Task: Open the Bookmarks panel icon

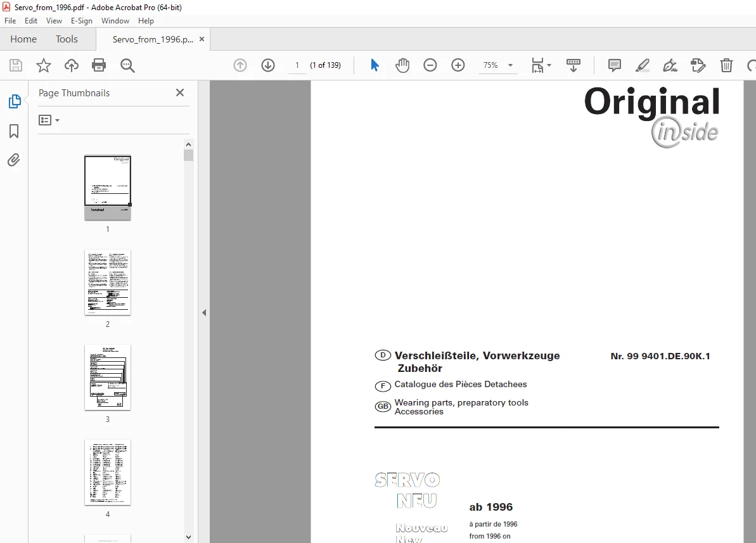Action: 14,131
